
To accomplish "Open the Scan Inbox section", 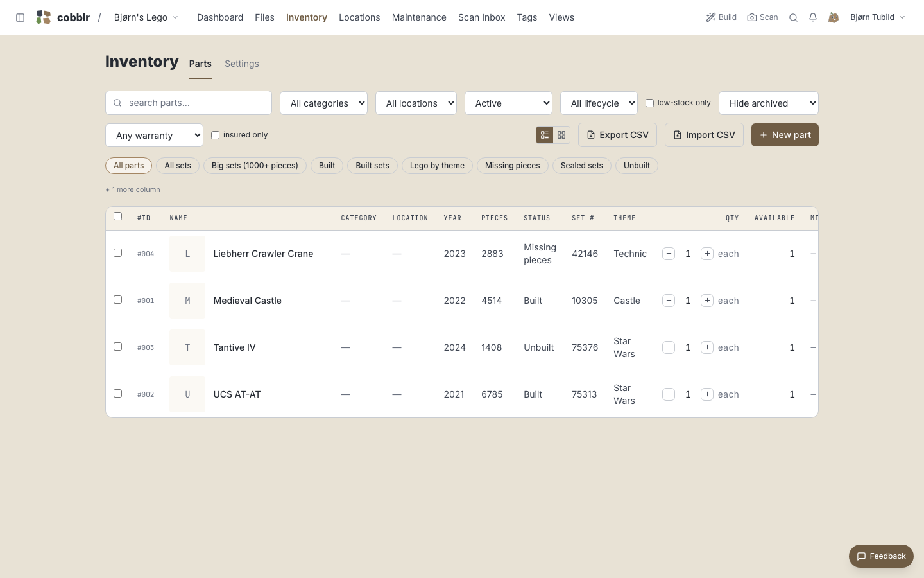I will tap(482, 17).
